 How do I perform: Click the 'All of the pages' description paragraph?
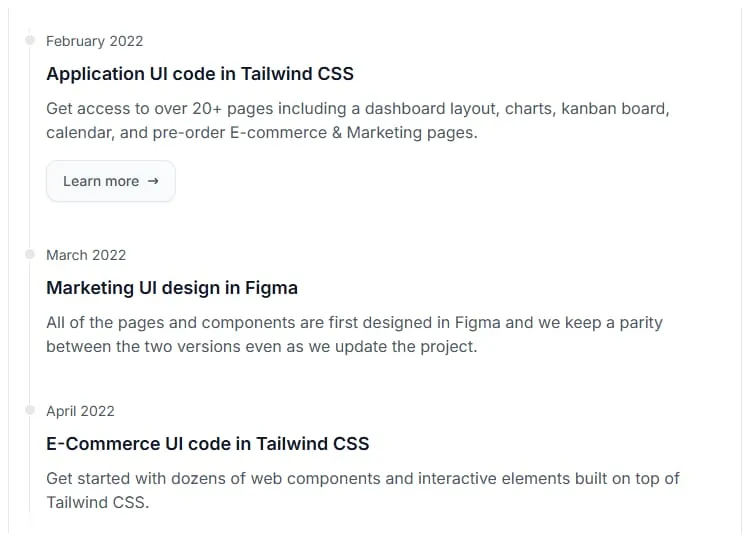[x=354, y=335]
